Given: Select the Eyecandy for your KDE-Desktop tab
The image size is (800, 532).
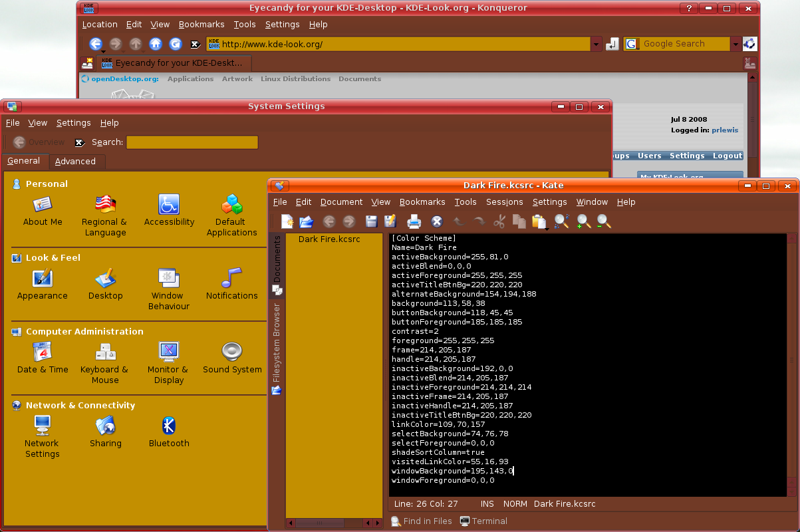Looking at the screenshot, I should pyautogui.click(x=174, y=63).
